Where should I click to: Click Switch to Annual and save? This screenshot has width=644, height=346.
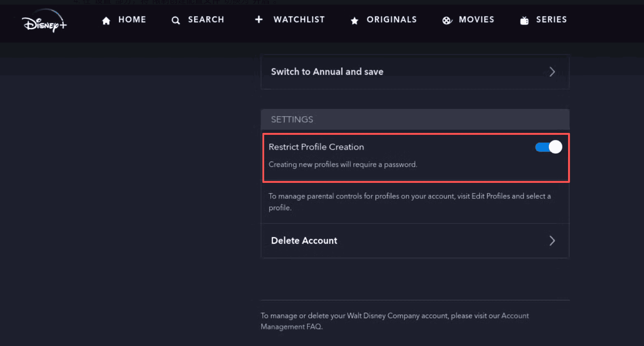tap(327, 72)
